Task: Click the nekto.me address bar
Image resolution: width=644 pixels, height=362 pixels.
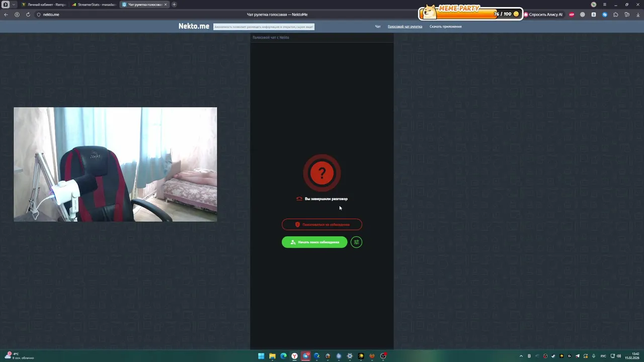Action: (x=51, y=15)
